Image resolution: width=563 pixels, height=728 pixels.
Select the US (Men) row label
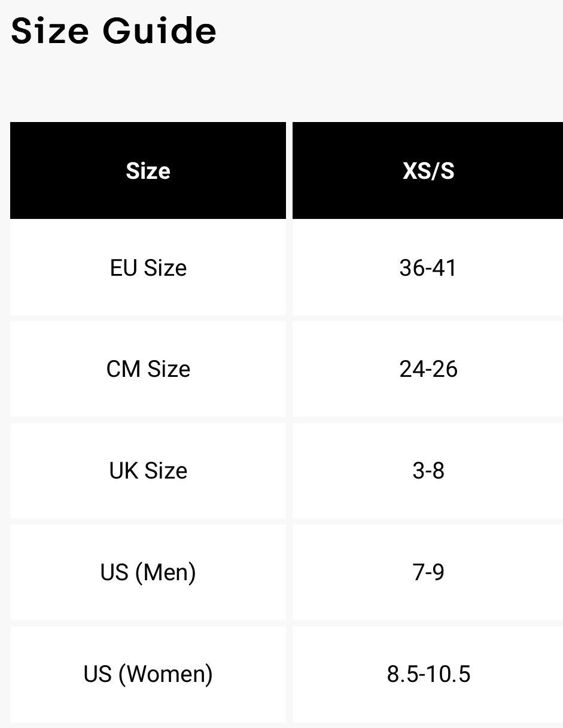click(148, 572)
